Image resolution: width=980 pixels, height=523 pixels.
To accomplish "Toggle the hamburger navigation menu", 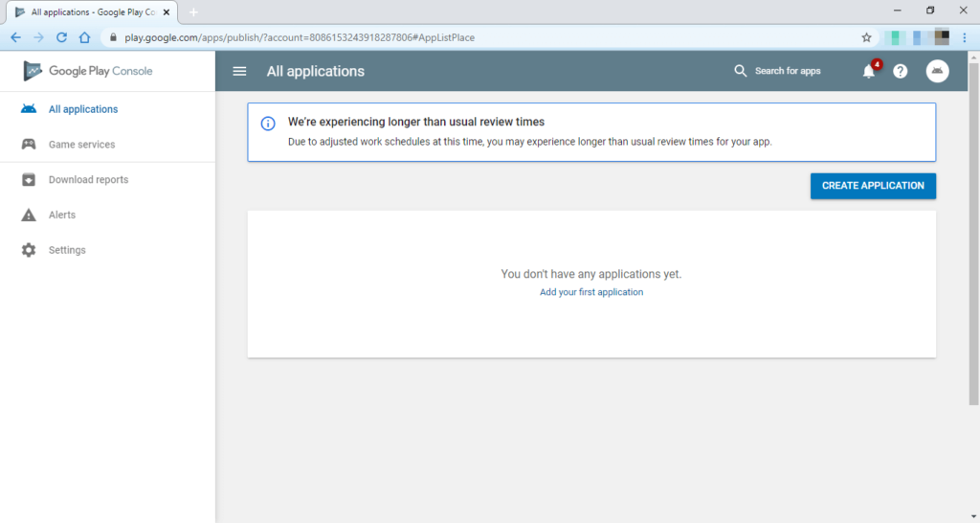I will coord(239,71).
